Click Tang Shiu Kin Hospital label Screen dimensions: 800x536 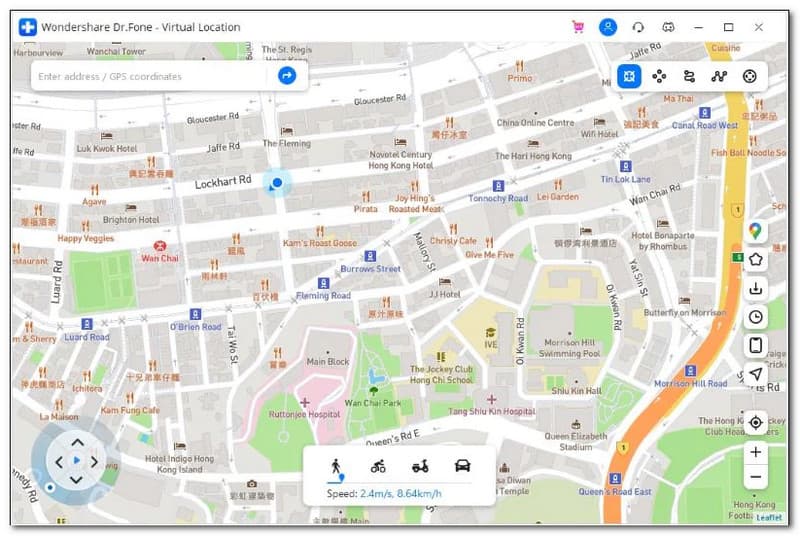coord(492,411)
